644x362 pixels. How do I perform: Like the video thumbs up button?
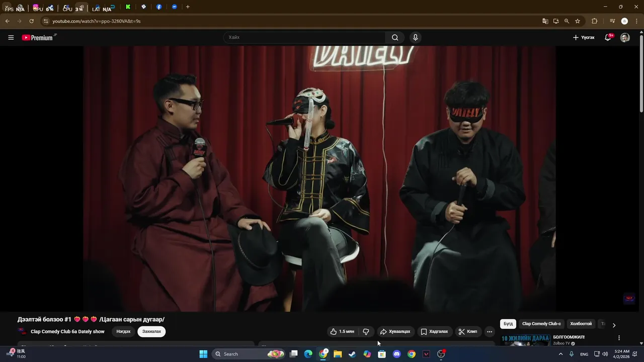342,332
